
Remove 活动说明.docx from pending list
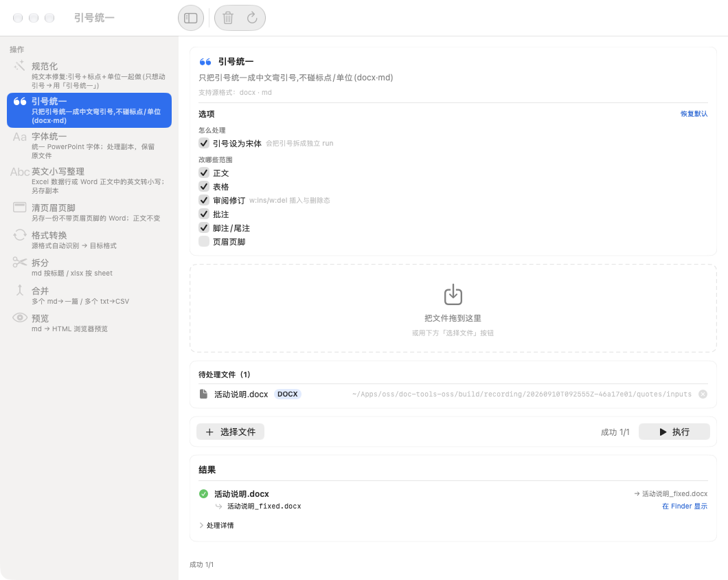[x=703, y=394]
